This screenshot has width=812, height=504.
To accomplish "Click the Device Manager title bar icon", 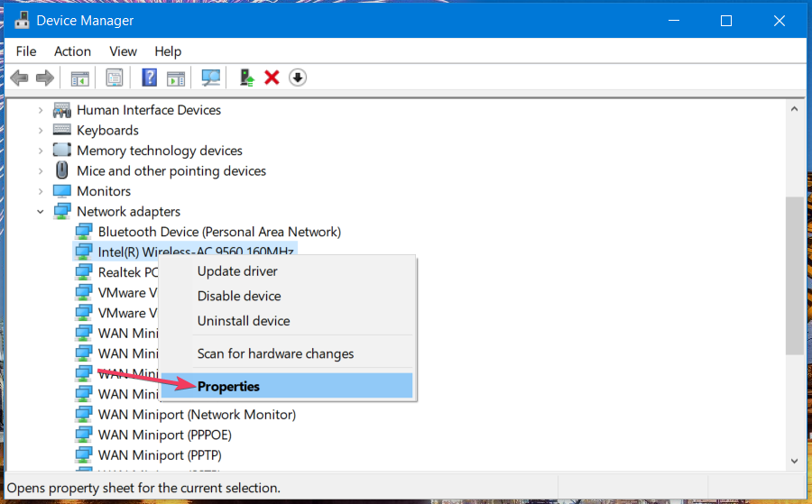I will pyautogui.click(x=22, y=20).
